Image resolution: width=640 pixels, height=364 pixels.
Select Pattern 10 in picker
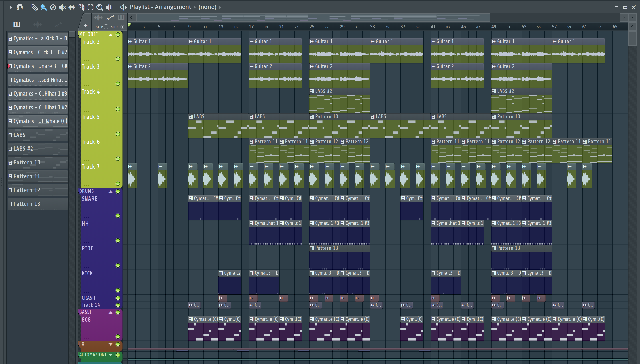pyautogui.click(x=38, y=162)
